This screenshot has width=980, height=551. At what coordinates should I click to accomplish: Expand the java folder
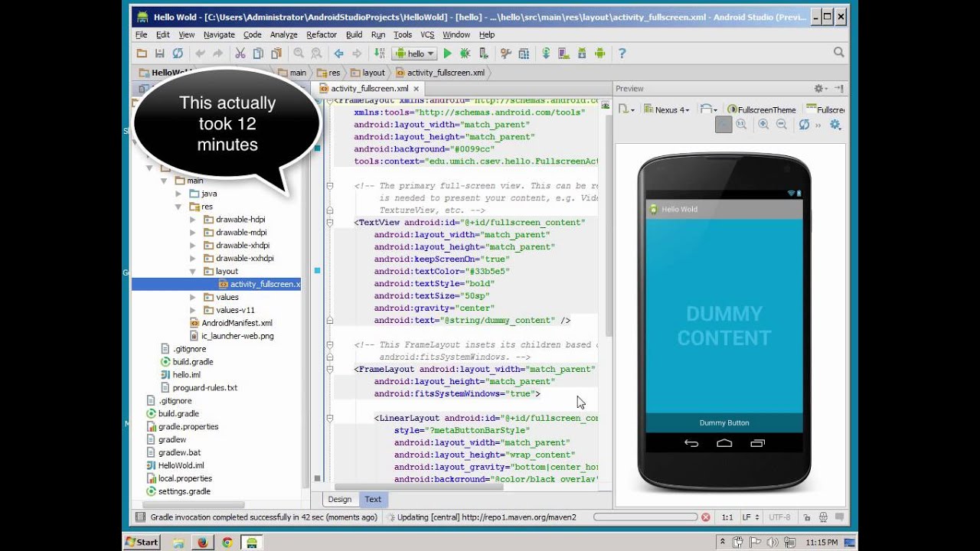pos(178,194)
